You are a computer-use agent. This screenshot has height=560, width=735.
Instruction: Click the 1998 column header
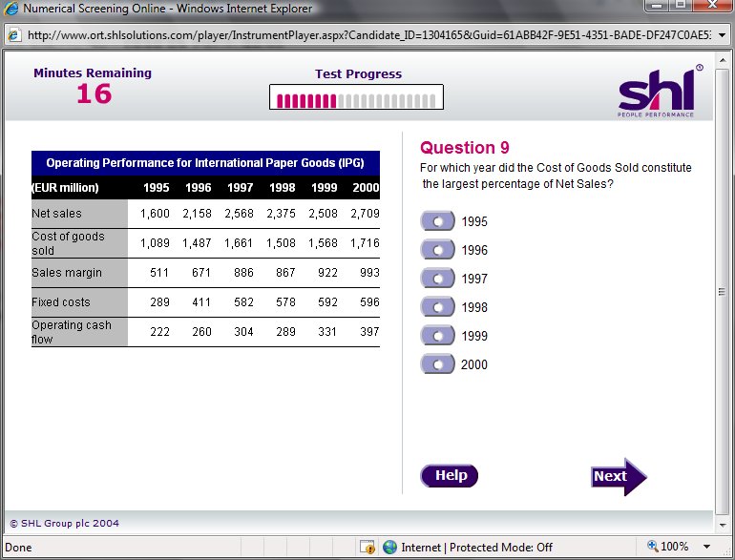(x=283, y=188)
